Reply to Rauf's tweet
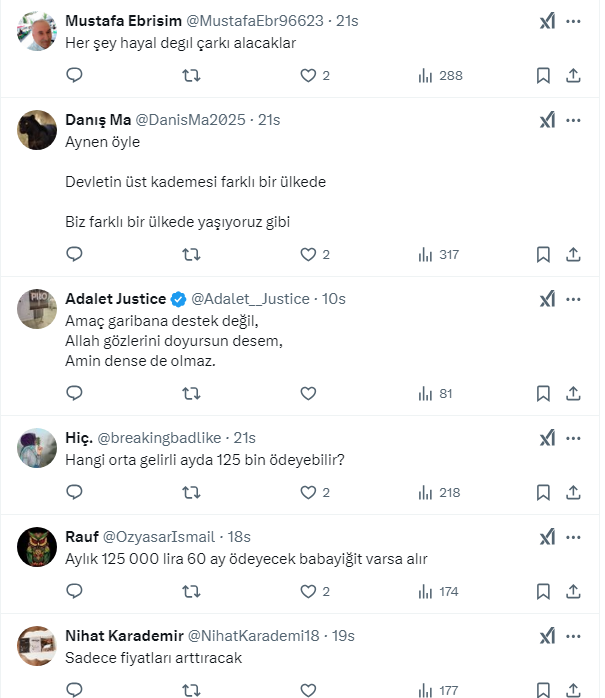The width and height of the screenshot is (605, 698). pyautogui.click(x=74, y=591)
